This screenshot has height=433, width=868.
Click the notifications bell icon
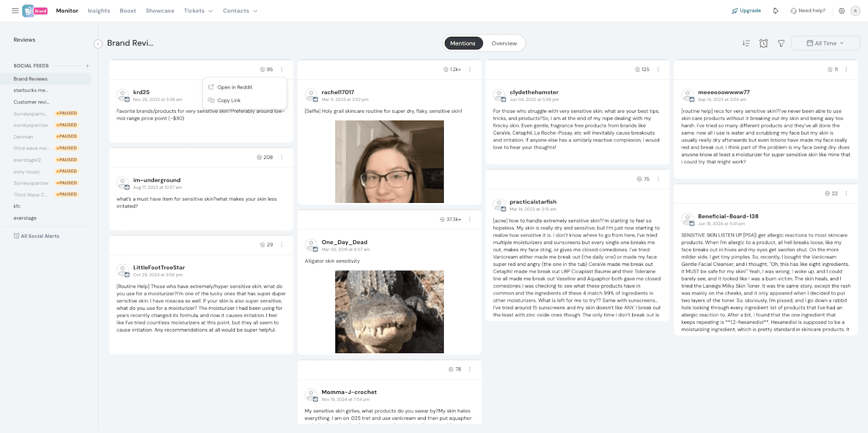[x=776, y=11]
